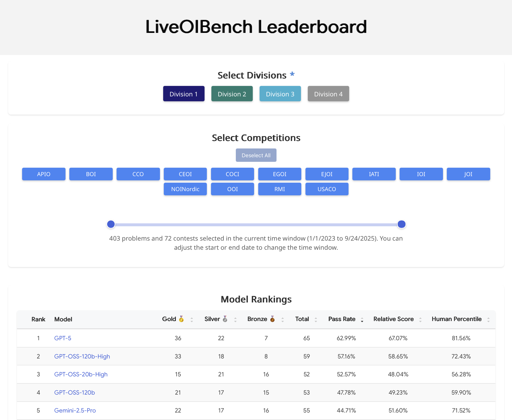The height and width of the screenshot is (420, 512).
Task: Click GPT-5 pass rate 62.99%
Action: coord(346,338)
